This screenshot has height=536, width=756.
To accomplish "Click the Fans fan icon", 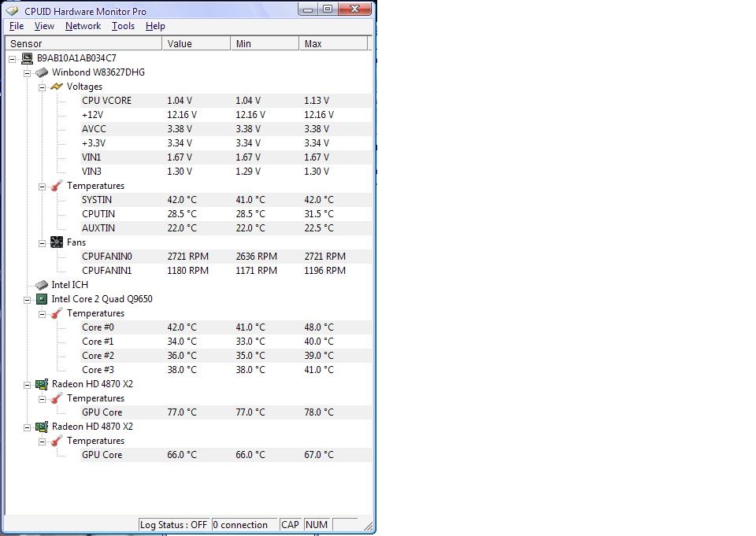I will pyautogui.click(x=57, y=242).
